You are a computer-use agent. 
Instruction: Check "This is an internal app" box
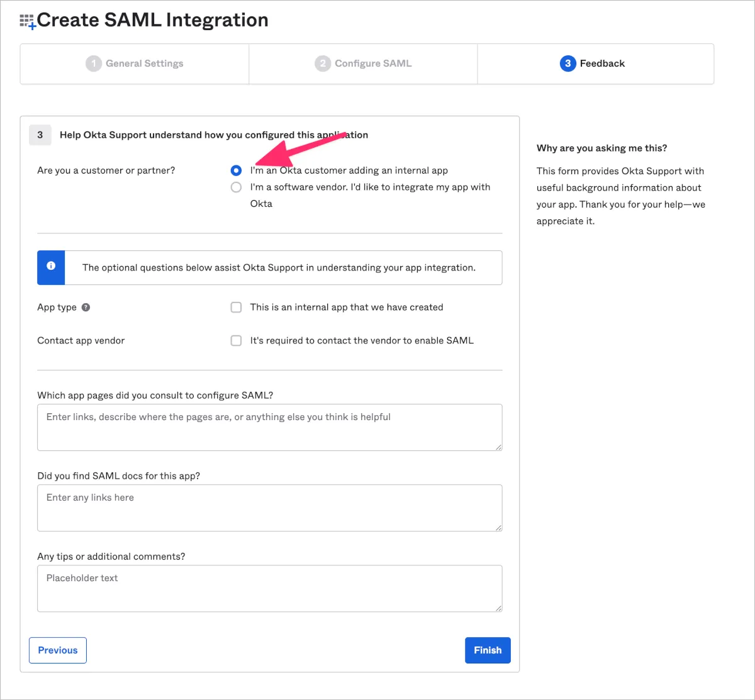pos(236,308)
